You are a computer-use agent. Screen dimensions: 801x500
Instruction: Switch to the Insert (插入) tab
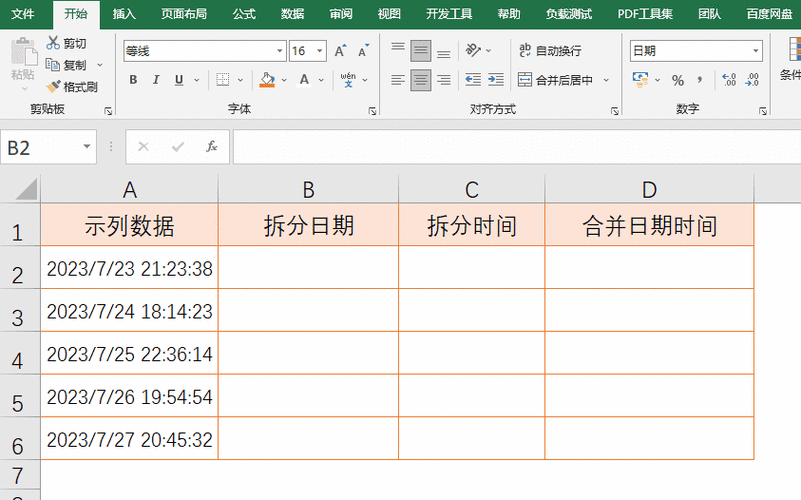tap(124, 14)
